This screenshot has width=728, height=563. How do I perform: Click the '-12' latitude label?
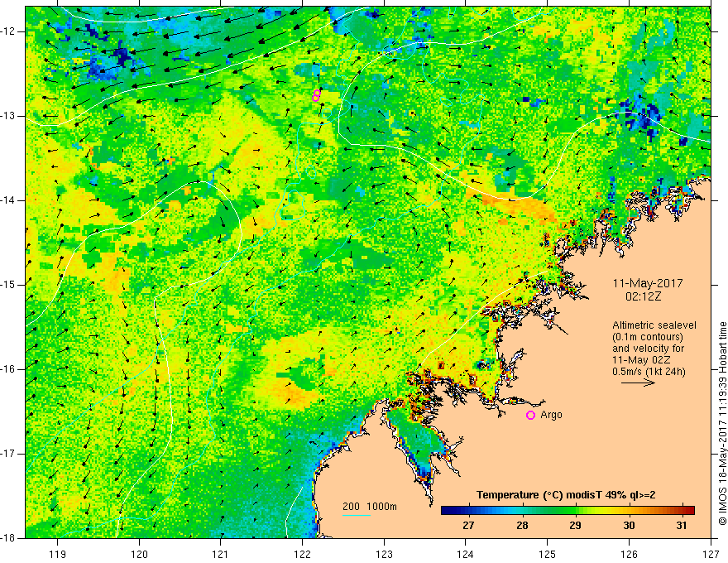click(9, 31)
